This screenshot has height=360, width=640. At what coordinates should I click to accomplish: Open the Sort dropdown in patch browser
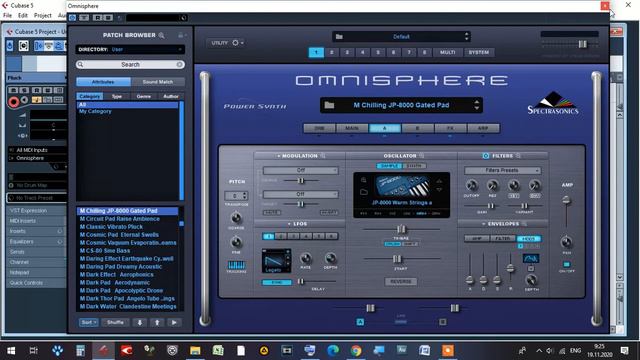pyautogui.click(x=89, y=322)
